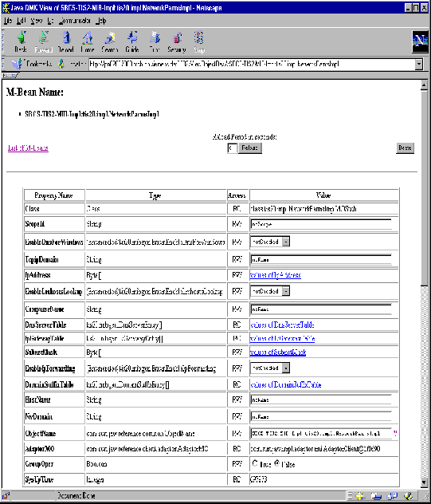This screenshot has width=431, height=504.
Task: Select the False radio button for GroupOper
Action: 276,463
